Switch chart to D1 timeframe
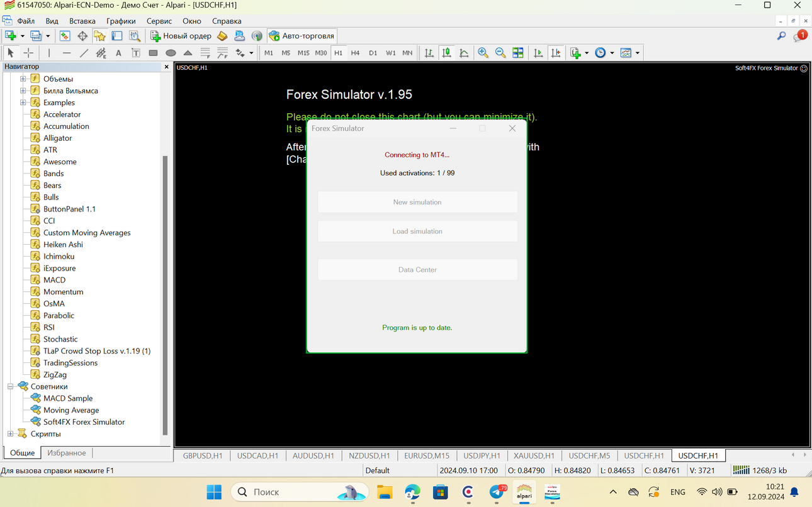The height and width of the screenshot is (507, 812). coord(373,53)
